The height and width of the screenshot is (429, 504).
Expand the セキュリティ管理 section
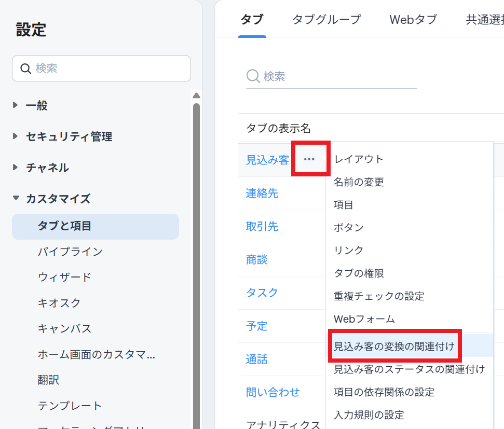(16, 136)
